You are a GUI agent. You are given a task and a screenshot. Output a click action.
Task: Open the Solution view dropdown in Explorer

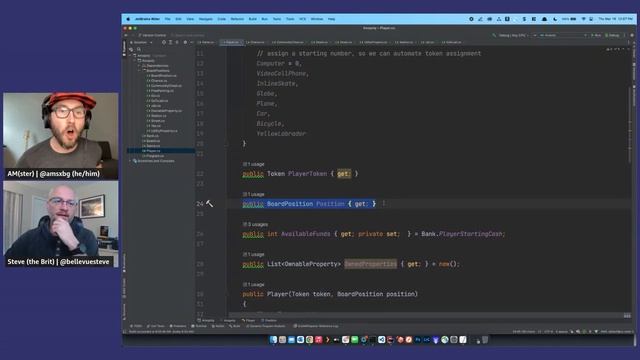tap(141, 42)
